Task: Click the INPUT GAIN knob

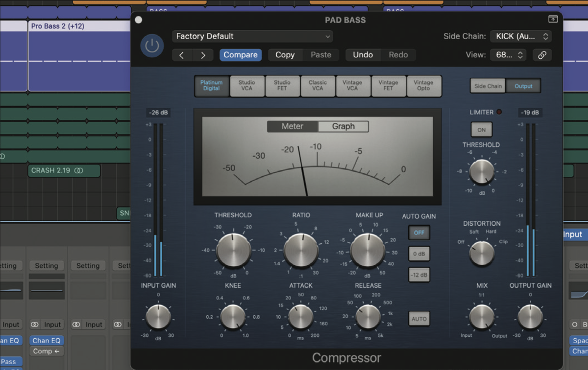Action: pos(158,317)
